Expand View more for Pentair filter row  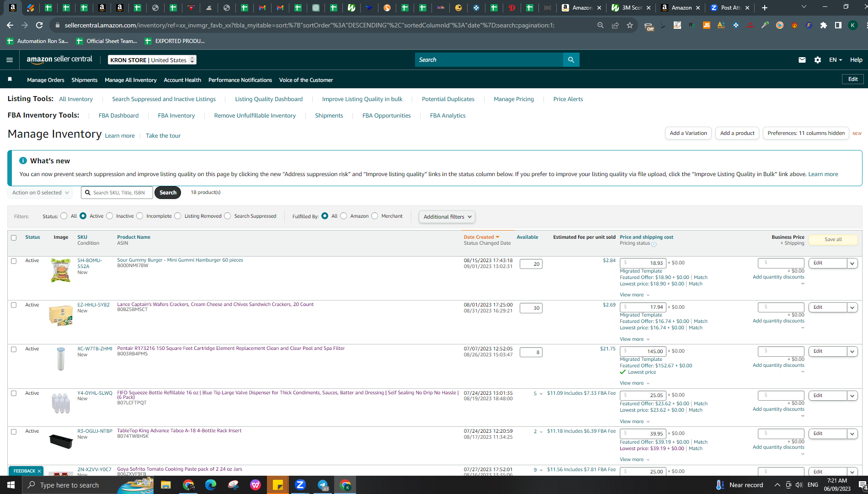(634, 383)
